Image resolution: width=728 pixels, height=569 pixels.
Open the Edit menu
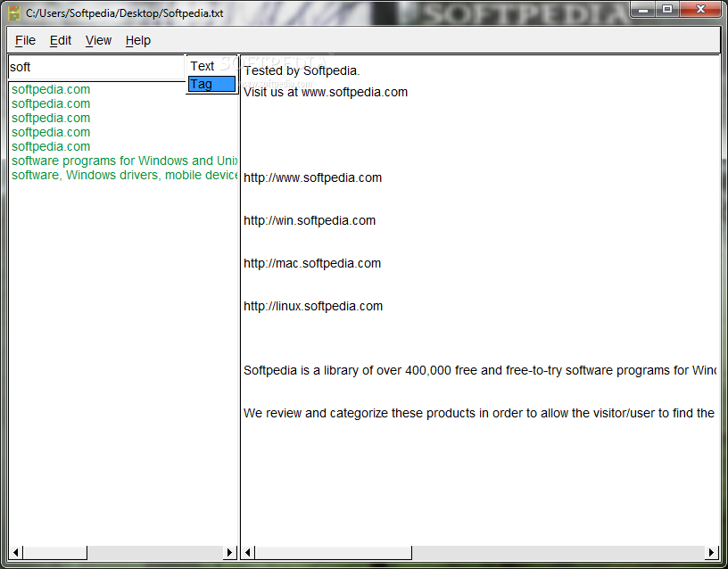[61, 40]
